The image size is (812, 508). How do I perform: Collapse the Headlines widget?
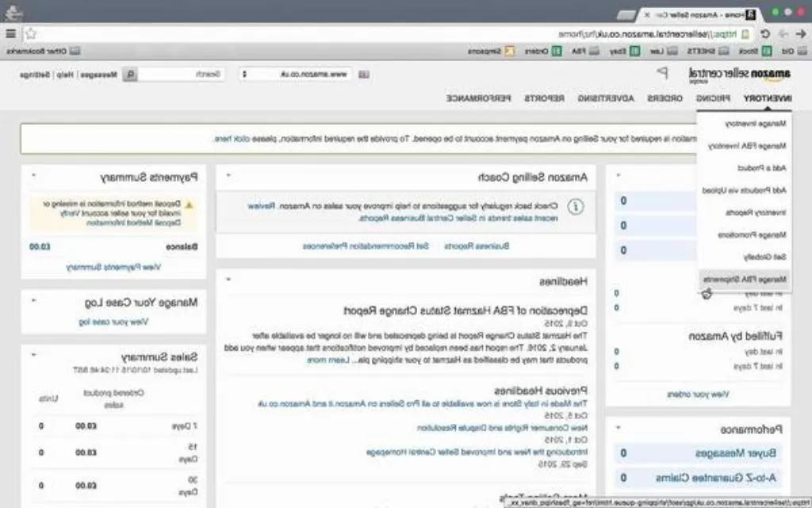(x=228, y=280)
